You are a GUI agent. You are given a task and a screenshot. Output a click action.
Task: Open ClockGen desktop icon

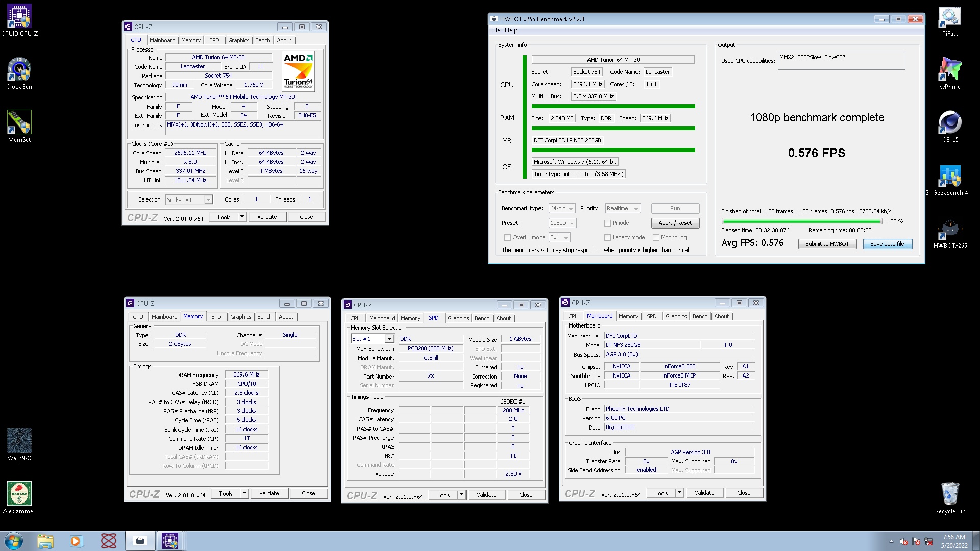[19, 73]
